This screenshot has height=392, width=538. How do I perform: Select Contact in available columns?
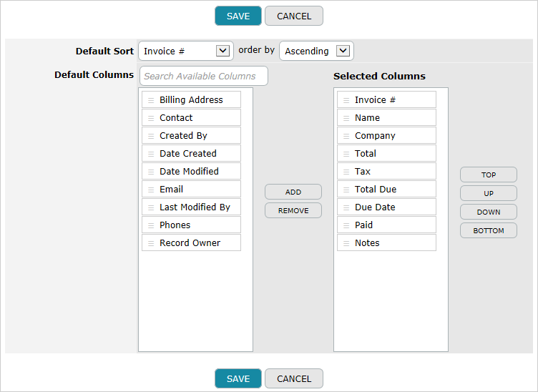click(x=192, y=117)
